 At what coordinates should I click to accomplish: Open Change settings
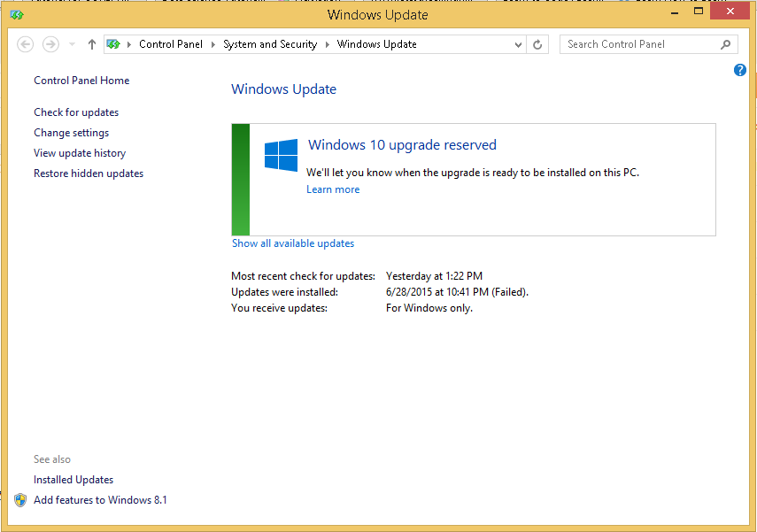click(x=72, y=133)
